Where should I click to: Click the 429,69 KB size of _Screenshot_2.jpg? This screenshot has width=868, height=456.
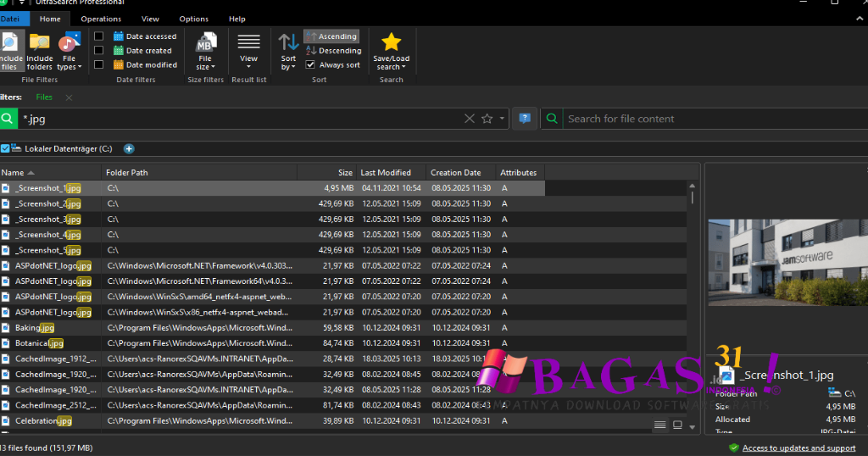[336, 203]
